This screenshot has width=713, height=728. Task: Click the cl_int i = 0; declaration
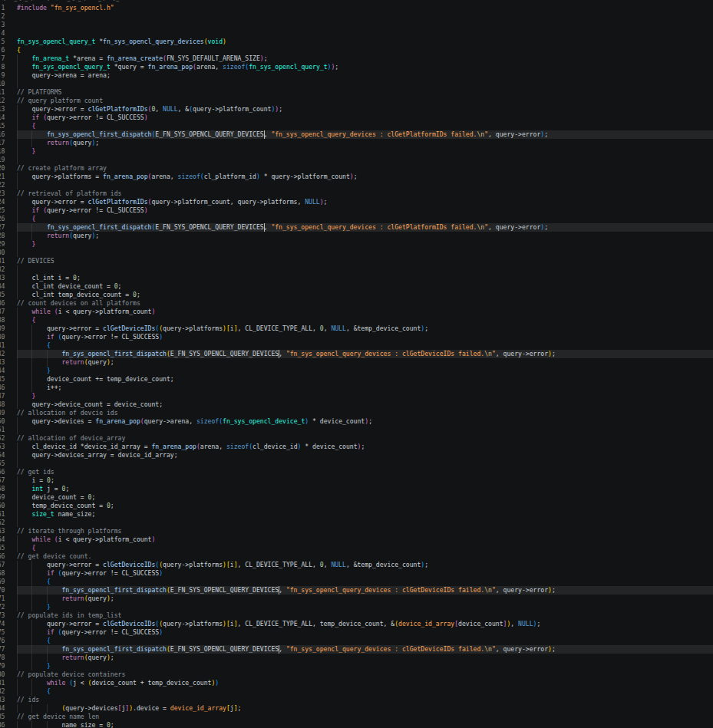point(56,278)
